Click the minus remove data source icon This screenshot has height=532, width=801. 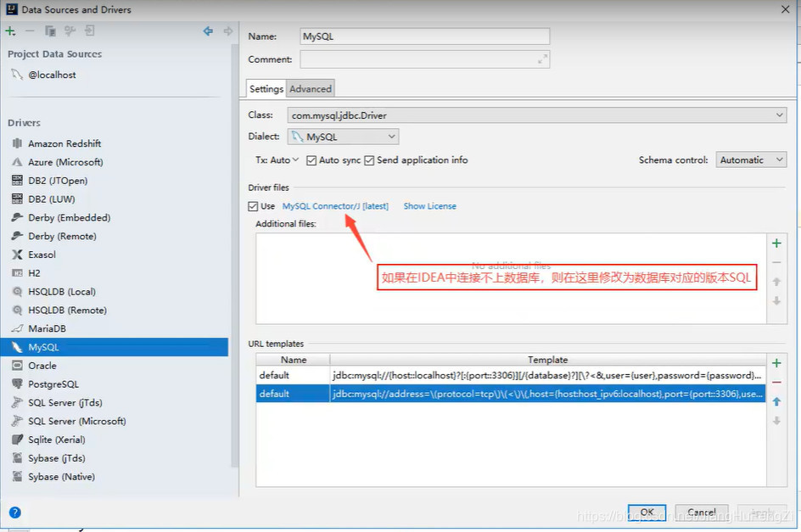tap(30, 31)
